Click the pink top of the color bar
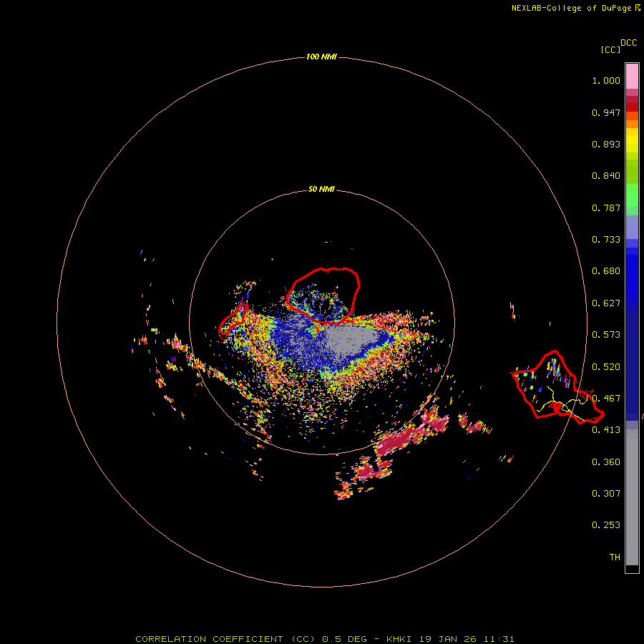The image size is (644, 644). coord(632,77)
